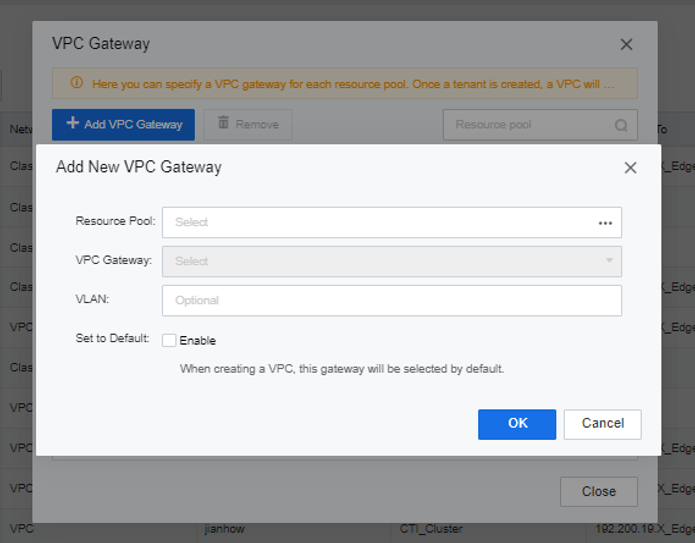Click the Add VPC Gateway button label
The image size is (695, 543).
pos(133,125)
